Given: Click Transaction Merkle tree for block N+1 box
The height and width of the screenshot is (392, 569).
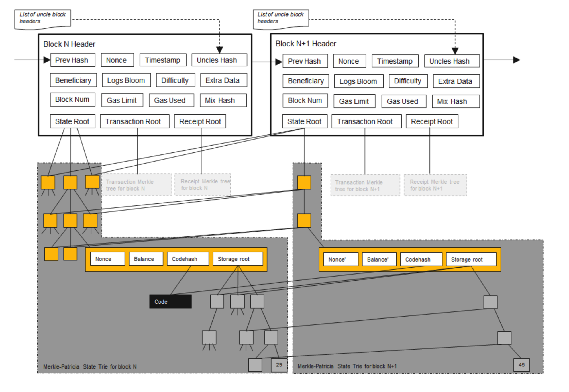Looking at the screenshot, I should click(365, 185).
